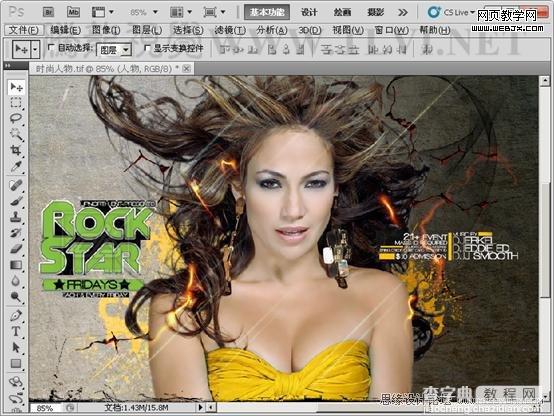
Task: Open the 窗口(W) menu
Action: [391, 30]
